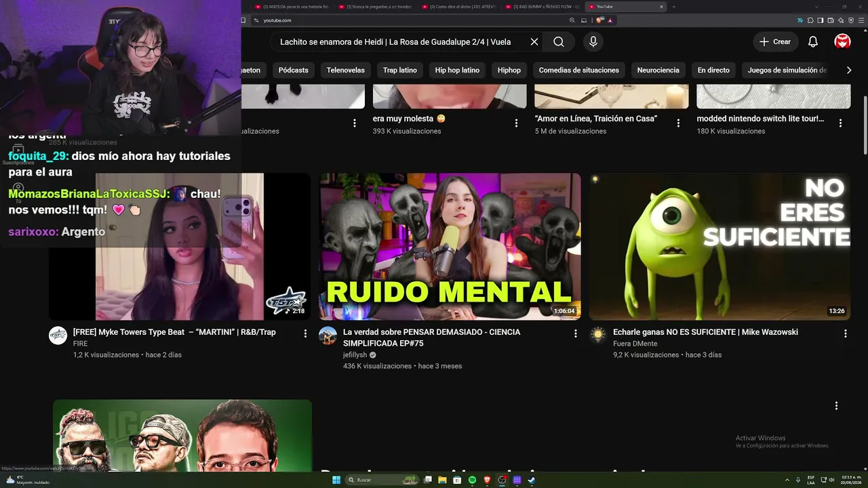Click the page vertical scrollbar
Screen dimensions: 868x488
(x=865, y=125)
